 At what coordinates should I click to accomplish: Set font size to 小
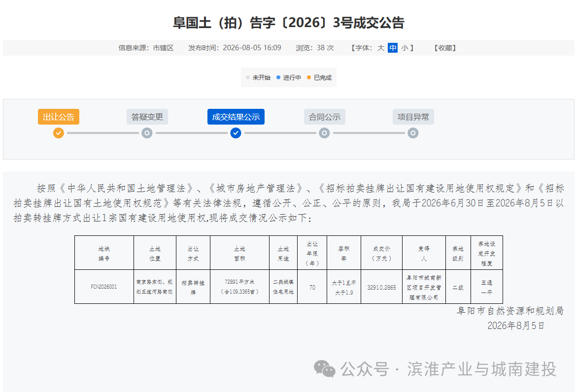405,48
